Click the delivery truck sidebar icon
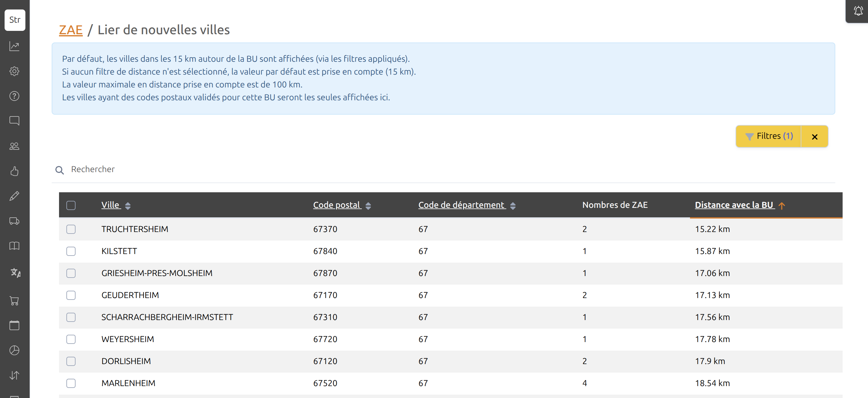 tap(14, 221)
